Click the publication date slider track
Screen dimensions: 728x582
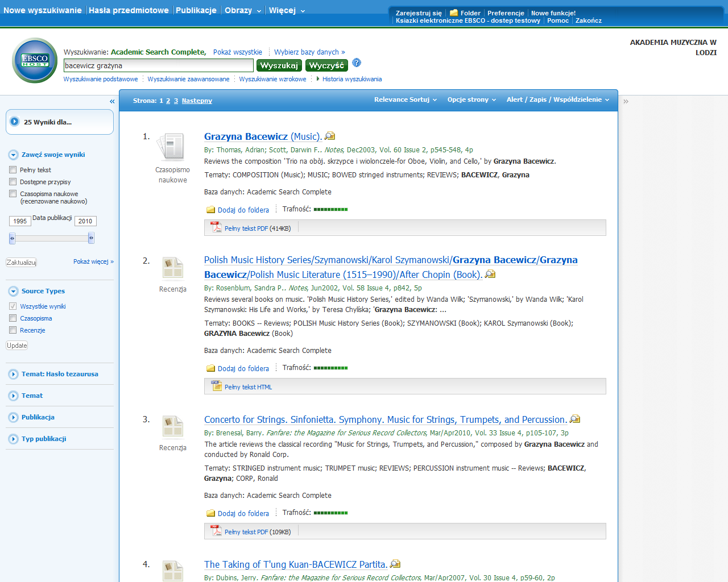tap(51, 238)
